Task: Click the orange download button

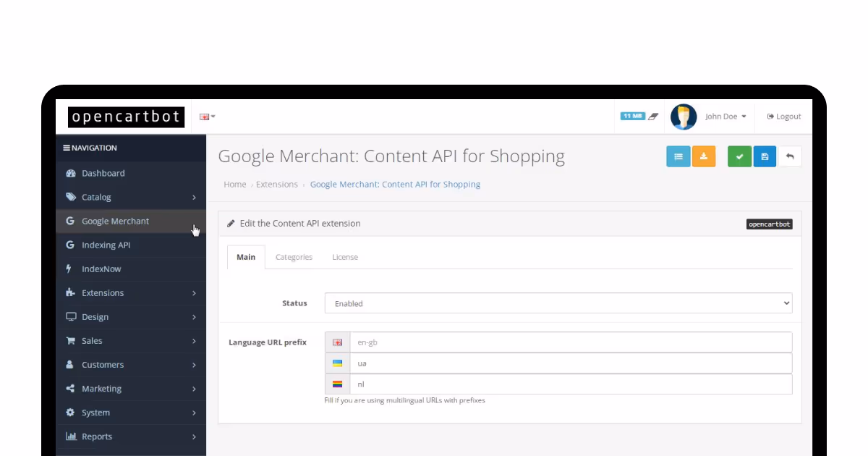Action: [x=704, y=156]
